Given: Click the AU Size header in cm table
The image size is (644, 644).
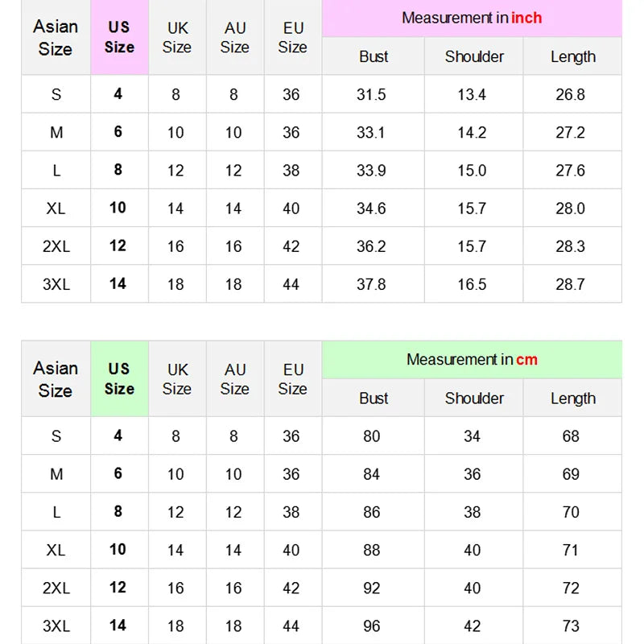Looking at the screenshot, I should (235, 379).
